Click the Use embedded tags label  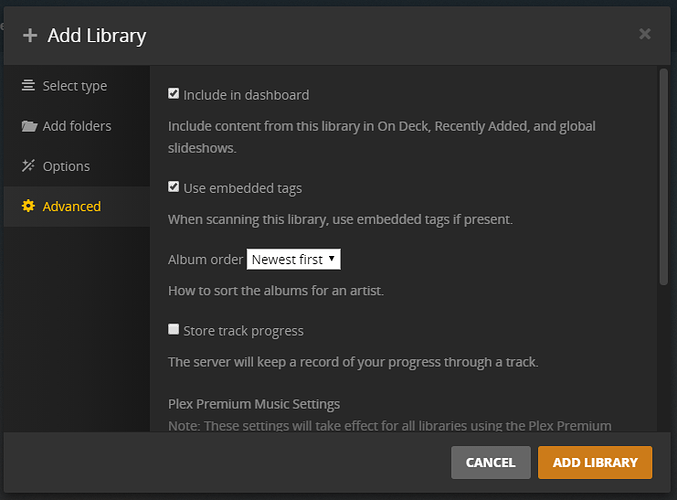click(x=242, y=188)
